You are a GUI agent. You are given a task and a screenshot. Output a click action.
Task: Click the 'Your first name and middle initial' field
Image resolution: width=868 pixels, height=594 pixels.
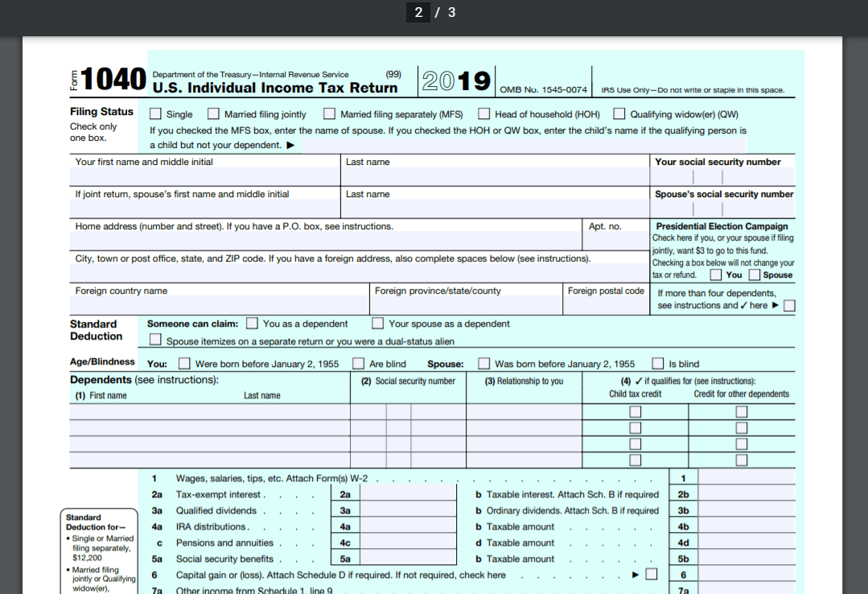205,177
